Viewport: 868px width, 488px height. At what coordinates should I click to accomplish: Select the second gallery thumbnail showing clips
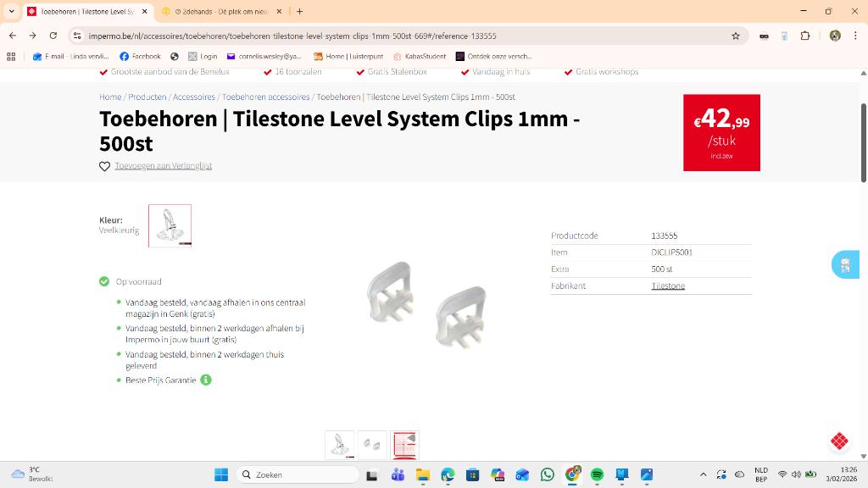[x=372, y=445]
